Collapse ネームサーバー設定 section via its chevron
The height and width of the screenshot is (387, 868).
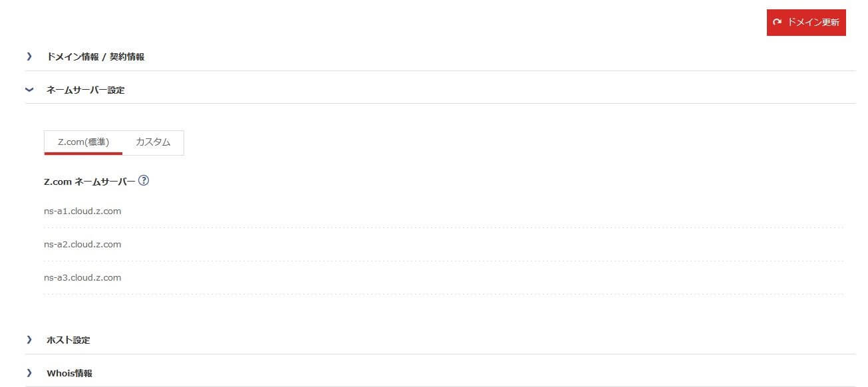(x=29, y=90)
